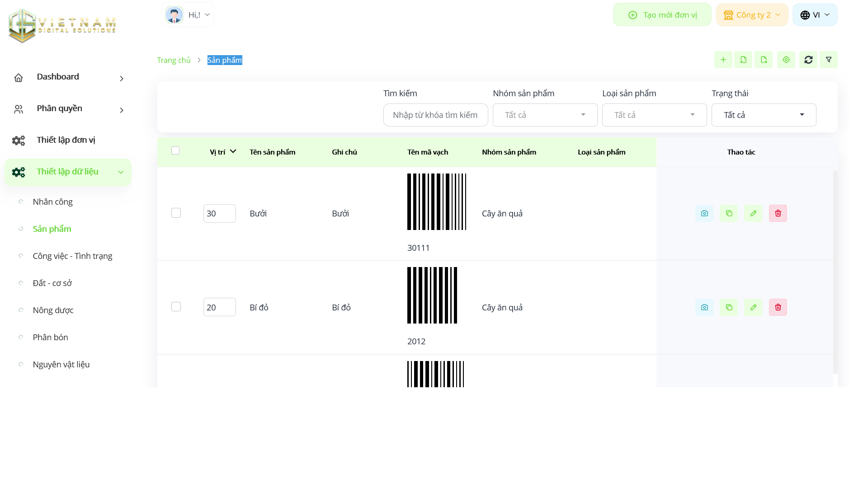Click the plus icon to add product
The height and width of the screenshot is (488, 868).
(x=723, y=60)
